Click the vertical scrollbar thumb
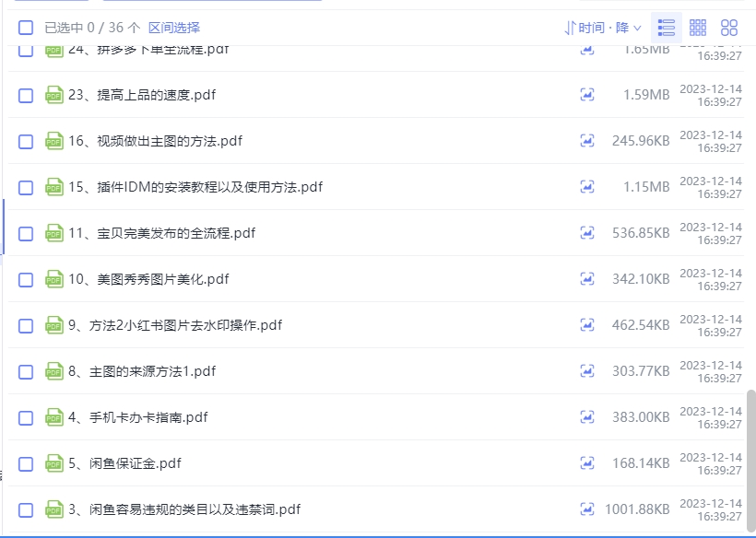Screen dimensions: 756x538 coord(750,456)
